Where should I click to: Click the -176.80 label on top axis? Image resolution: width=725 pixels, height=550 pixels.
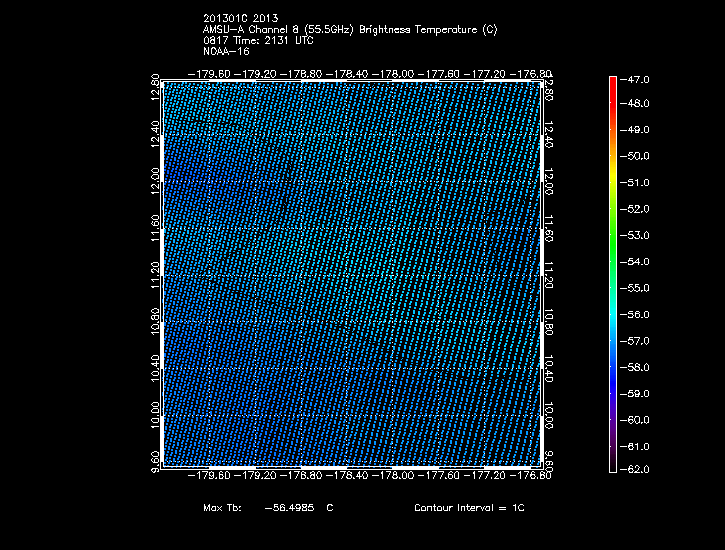click(x=531, y=73)
